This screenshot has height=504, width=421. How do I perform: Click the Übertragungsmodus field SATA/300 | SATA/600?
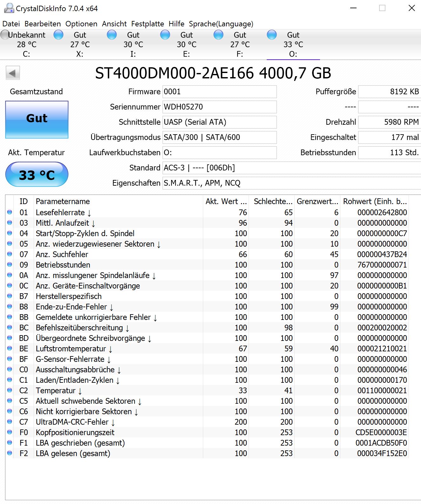[219, 137]
